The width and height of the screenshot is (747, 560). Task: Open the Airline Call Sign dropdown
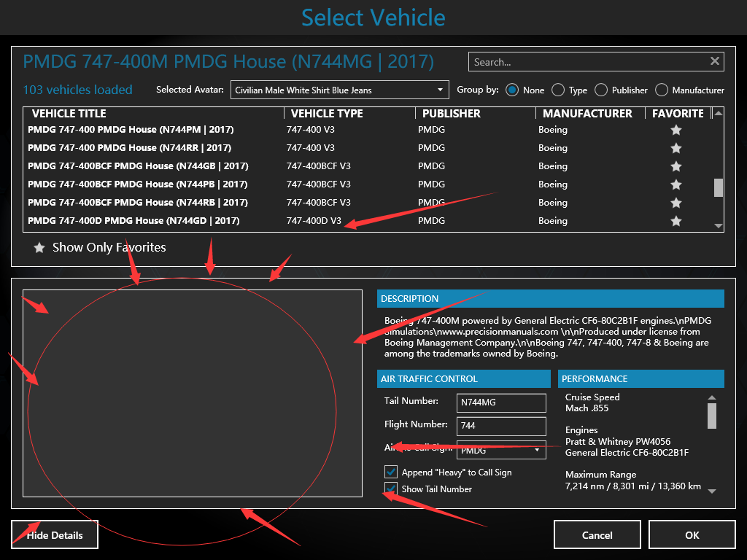(501, 450)
